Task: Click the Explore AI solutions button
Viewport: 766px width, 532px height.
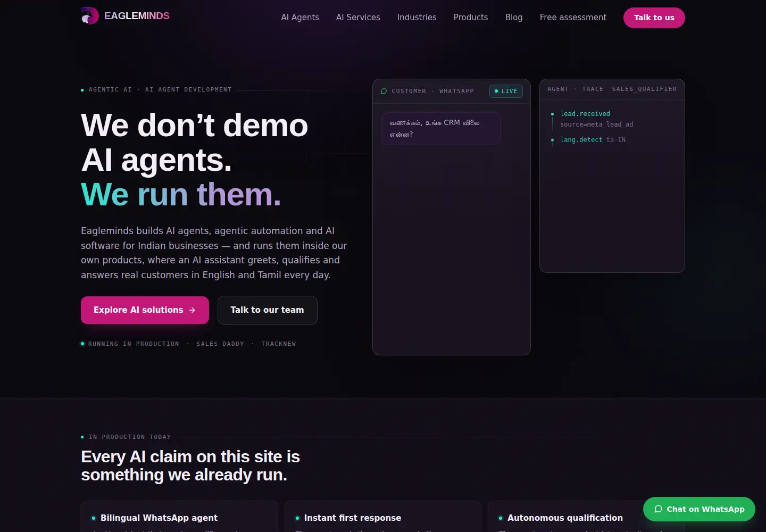Action: [145, 310]
